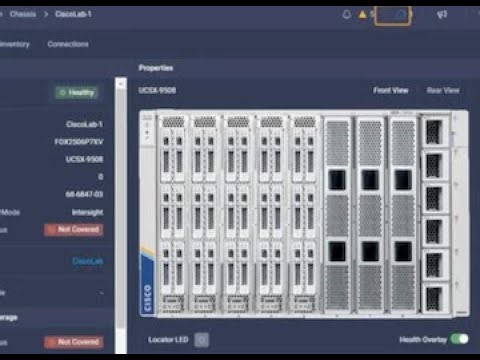
Task: Click the scroll-up arrow of details panel
Action: tap(121, 84)
